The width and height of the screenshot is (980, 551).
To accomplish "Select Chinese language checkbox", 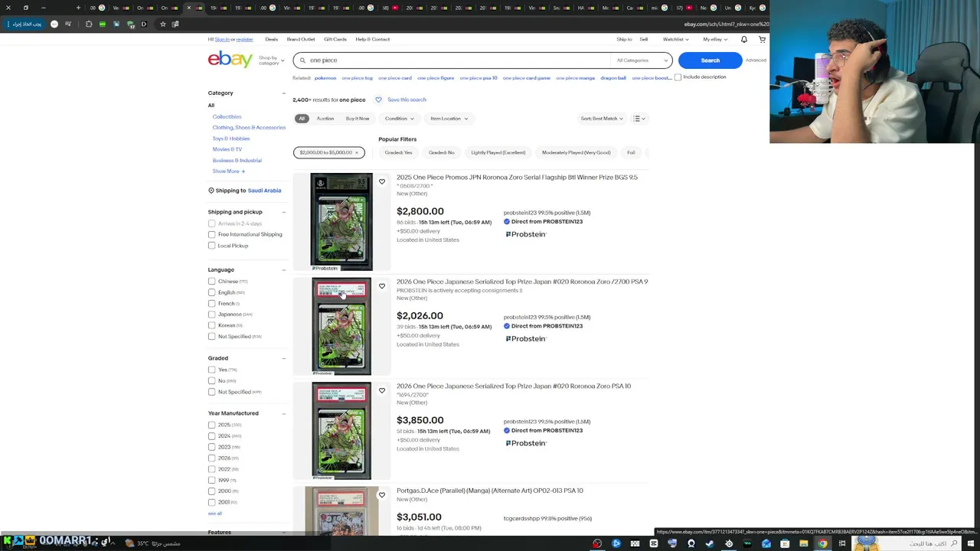I will coord(211,281).
